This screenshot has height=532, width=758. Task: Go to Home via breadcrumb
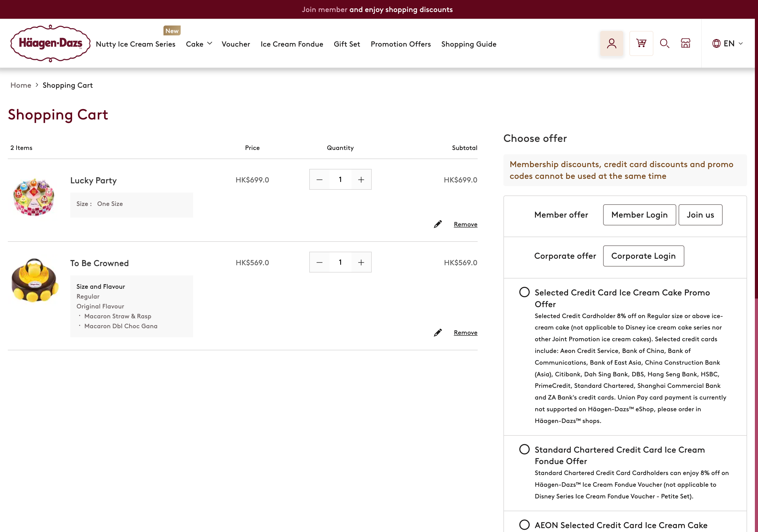pos(21,85)
